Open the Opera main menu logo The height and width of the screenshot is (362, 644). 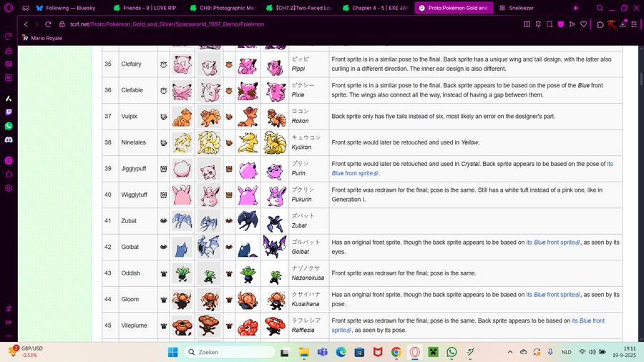pyautogui.click(x=9, y=8)
